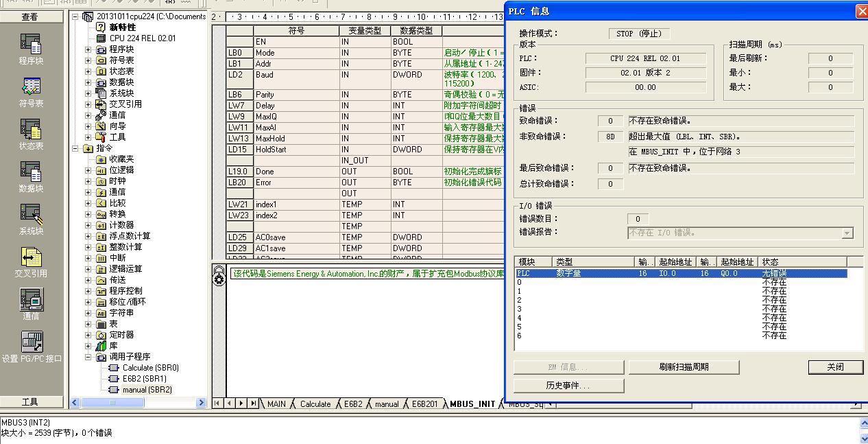Click the output window's scroll-down arrow

(x=863, y=438)
